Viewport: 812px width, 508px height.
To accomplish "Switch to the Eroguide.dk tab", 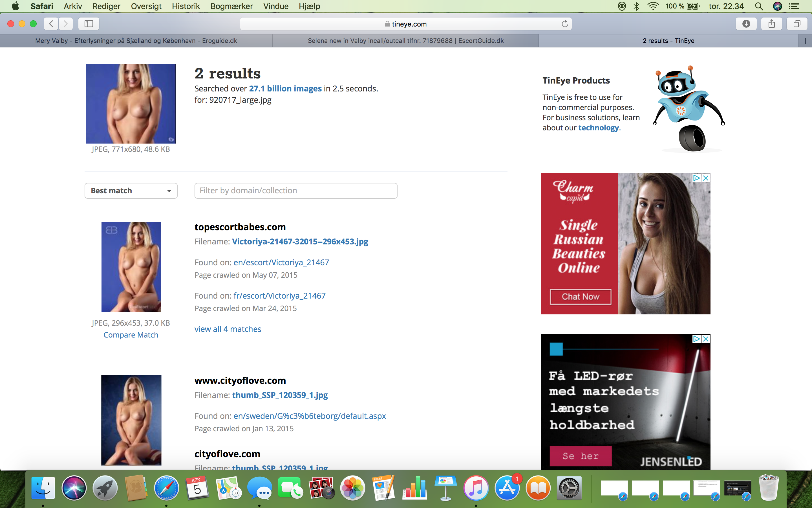I will 136,41.
